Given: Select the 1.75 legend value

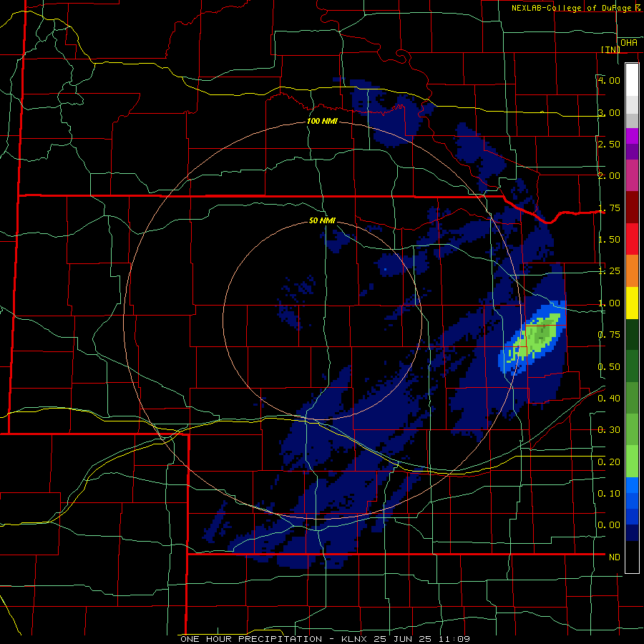Looking at the screenshot, I should 609,208.
